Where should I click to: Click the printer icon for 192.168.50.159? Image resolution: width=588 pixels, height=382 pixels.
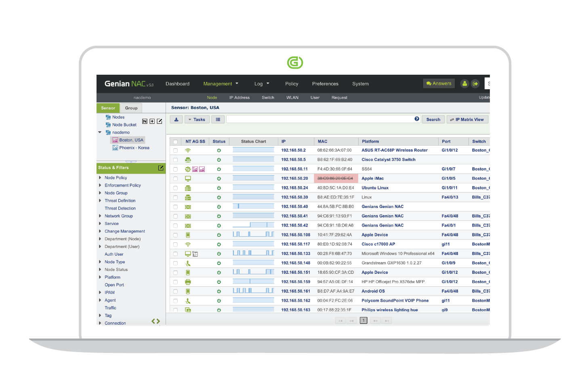click(x=188, y=282)
